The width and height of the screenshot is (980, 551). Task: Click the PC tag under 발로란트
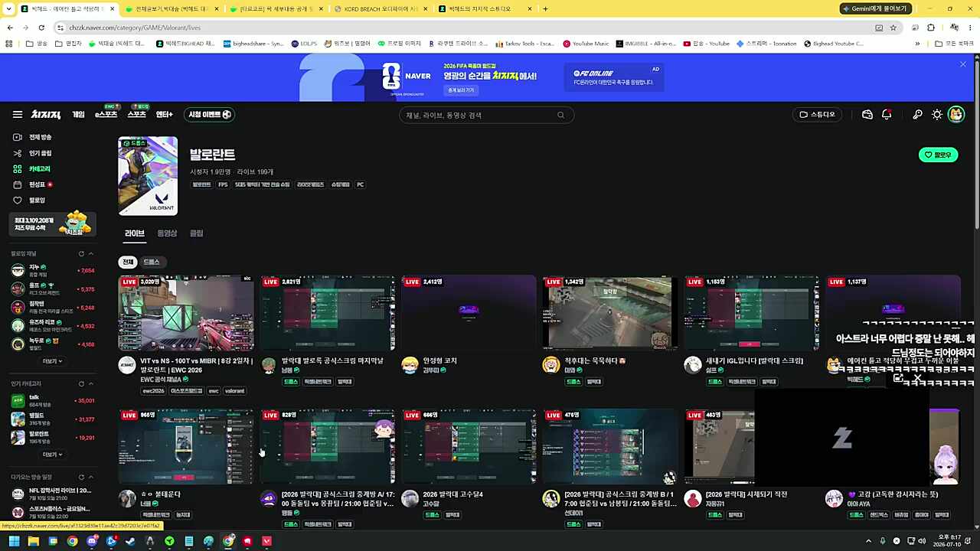click(360, 184)
